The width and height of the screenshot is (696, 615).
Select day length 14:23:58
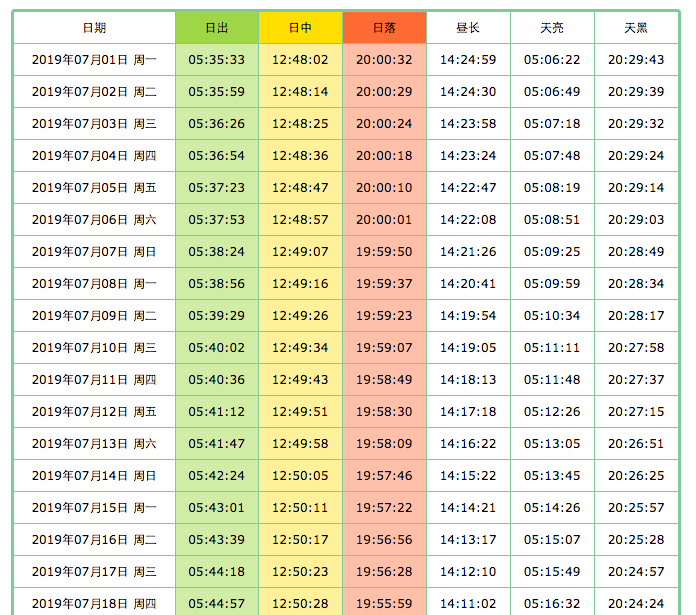coord(468,123)
